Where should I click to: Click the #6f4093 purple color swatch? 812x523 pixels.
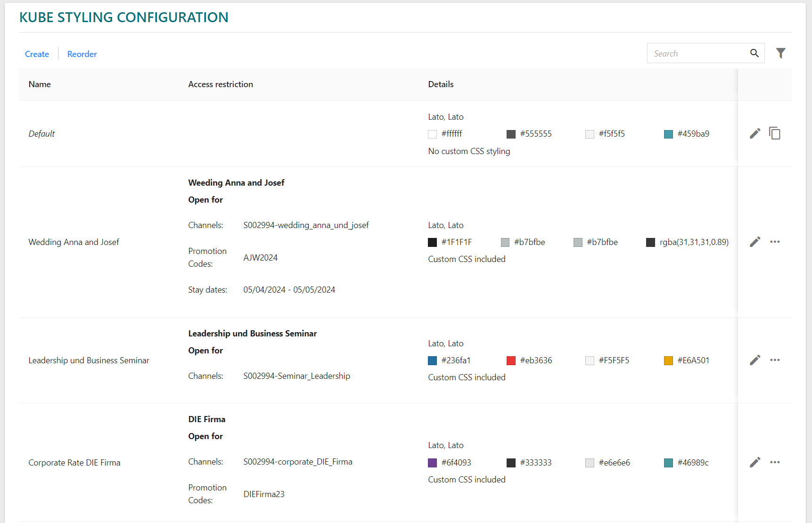432,463
